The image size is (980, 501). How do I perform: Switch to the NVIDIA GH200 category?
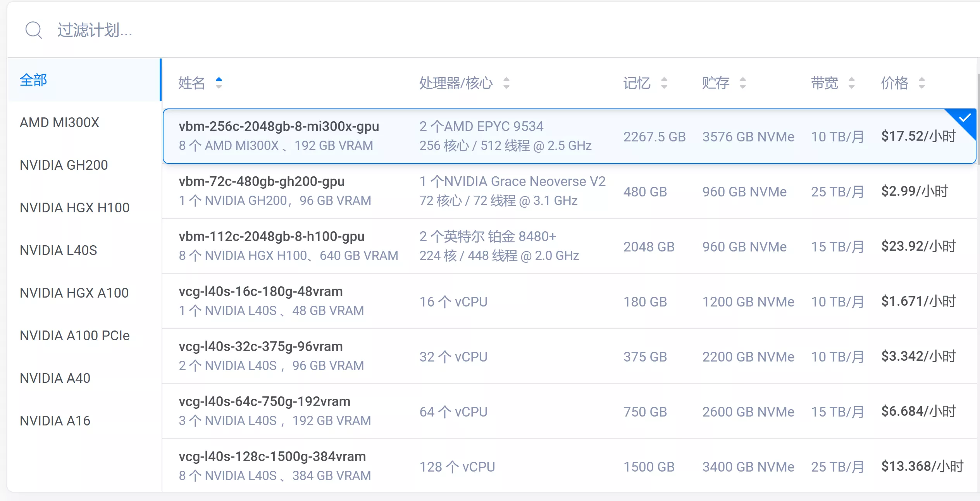point(63,165)
